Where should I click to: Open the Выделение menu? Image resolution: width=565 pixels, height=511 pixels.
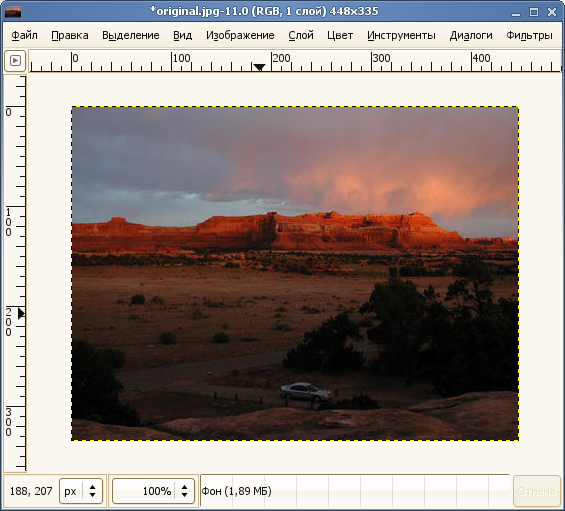(131, 35)
